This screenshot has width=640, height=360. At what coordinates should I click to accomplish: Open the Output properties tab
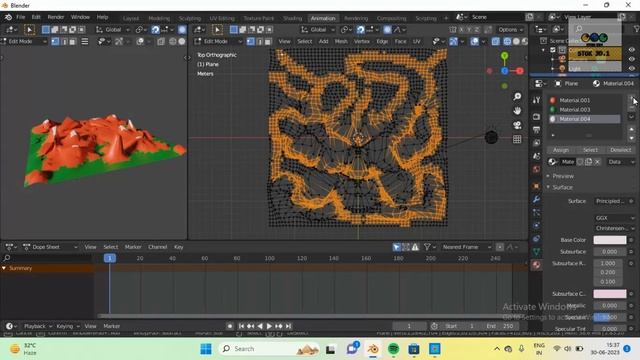pyautogui.click(x=536, y=130)
